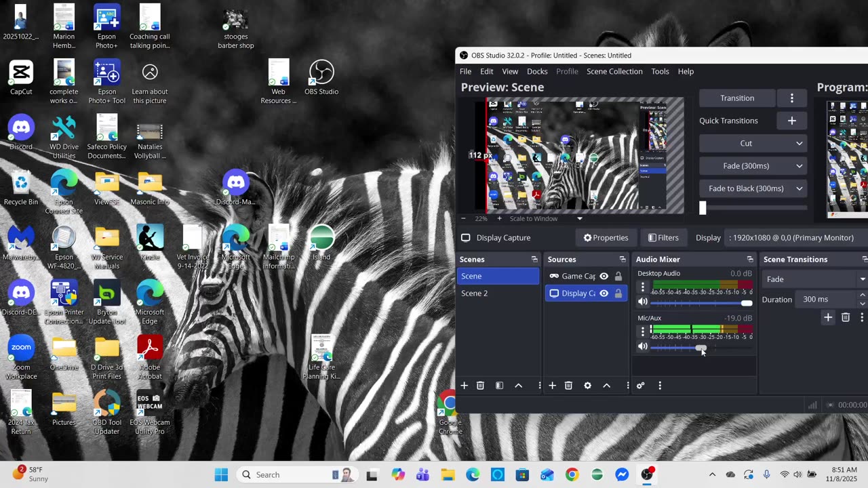
Task: Open scene filters icon in Scenes toolbar
Action: point(500,386)
